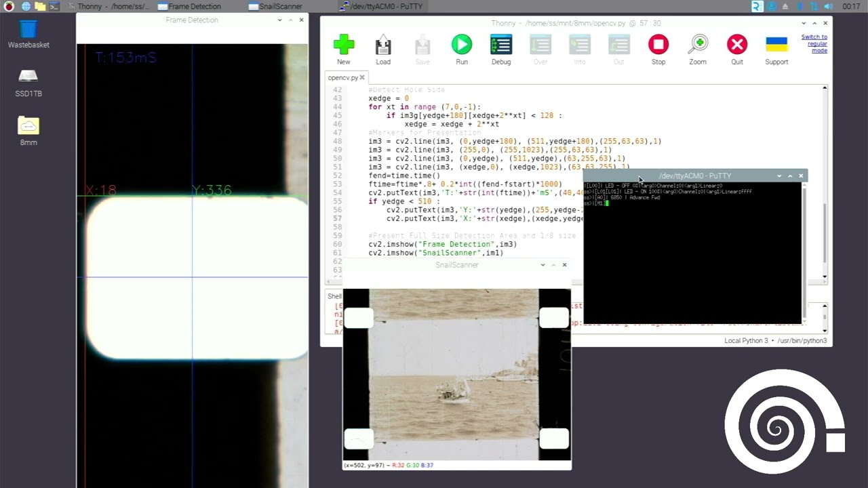The image size is (868, 488).
Task: Run the current script with the Run icon
Action: [x=462, y=45]
